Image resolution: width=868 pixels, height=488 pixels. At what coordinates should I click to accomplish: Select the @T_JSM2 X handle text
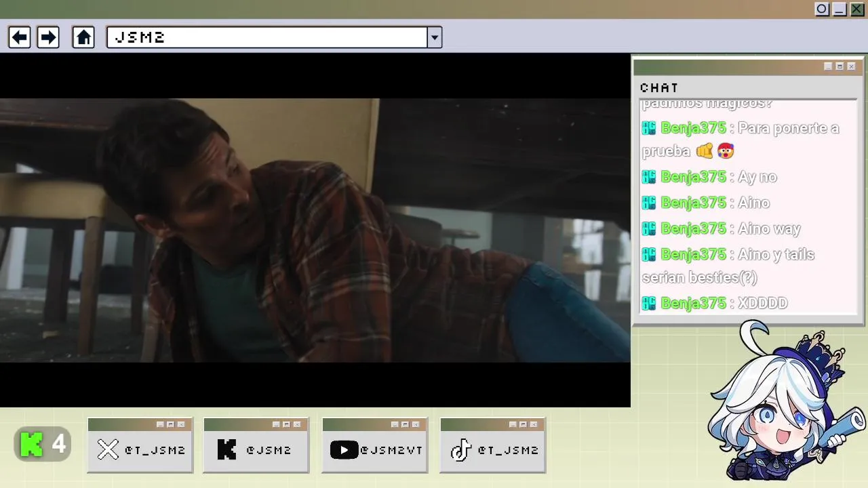pos(155,450)
